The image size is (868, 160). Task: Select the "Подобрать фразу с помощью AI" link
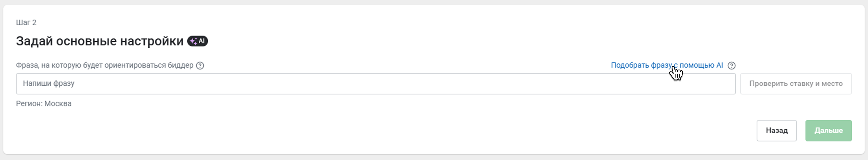667,65
